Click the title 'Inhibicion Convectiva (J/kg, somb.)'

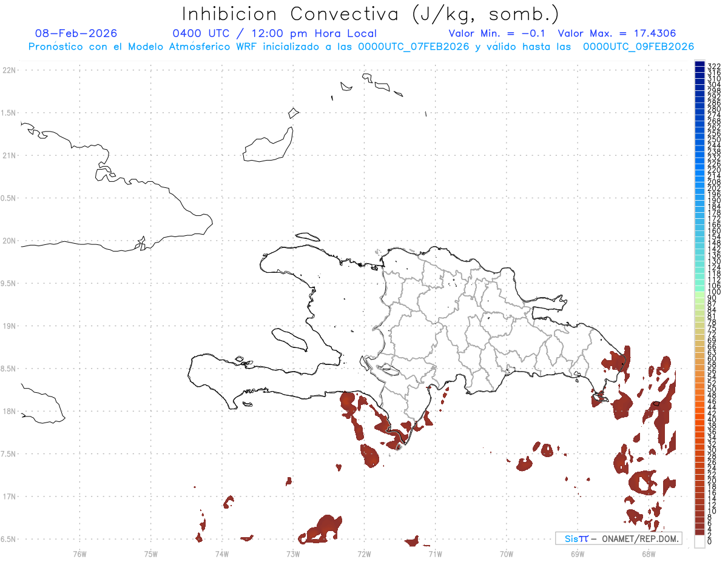point(371,13)
